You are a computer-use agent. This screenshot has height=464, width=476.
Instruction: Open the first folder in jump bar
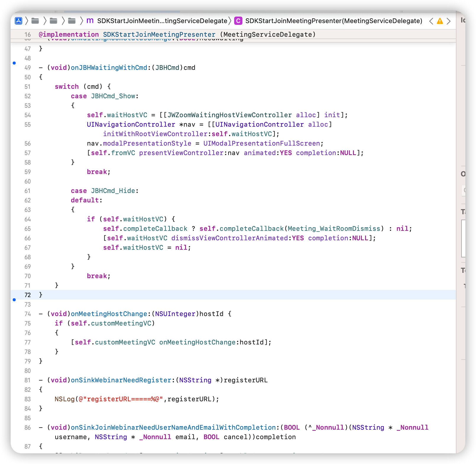[35, 21]
